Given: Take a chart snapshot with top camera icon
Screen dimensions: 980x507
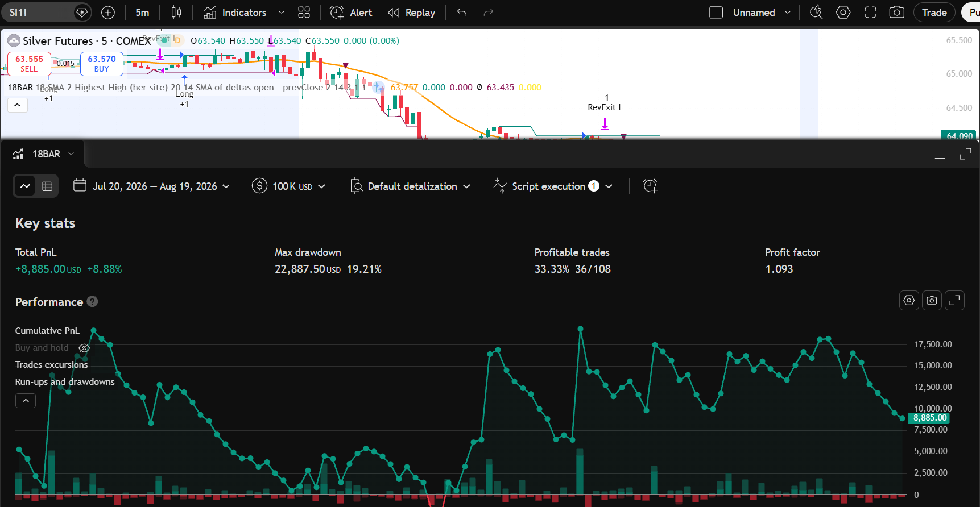Looking at the screenshot, I should click(x=897, y=12).
